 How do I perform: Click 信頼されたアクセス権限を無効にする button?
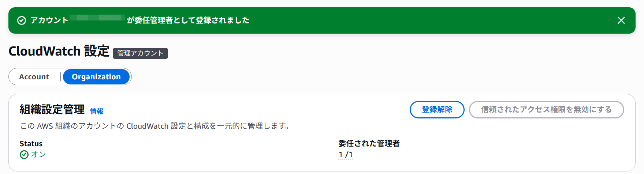(546, 110)
